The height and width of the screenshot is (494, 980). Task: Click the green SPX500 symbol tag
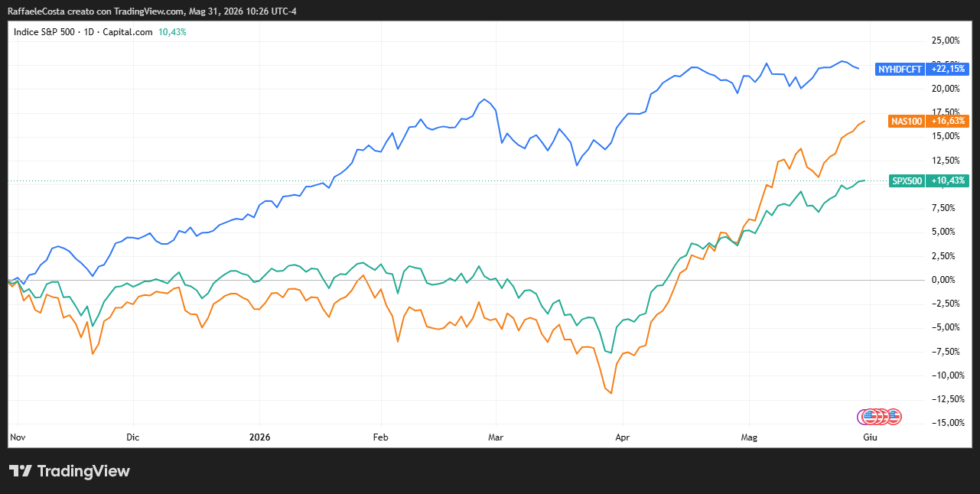pyautogui.click(x=907, y=181)
